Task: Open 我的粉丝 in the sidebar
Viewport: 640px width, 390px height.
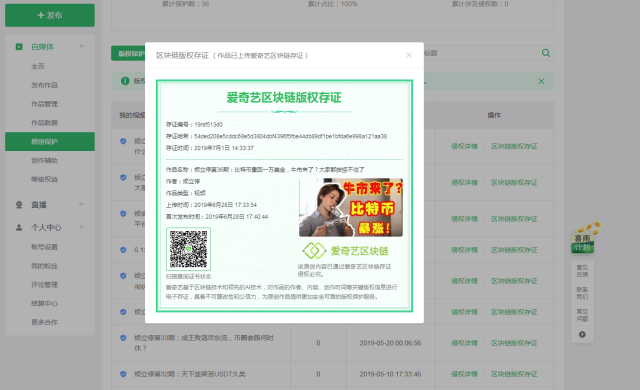Action: pyautogui.click(x=44, y=266)
